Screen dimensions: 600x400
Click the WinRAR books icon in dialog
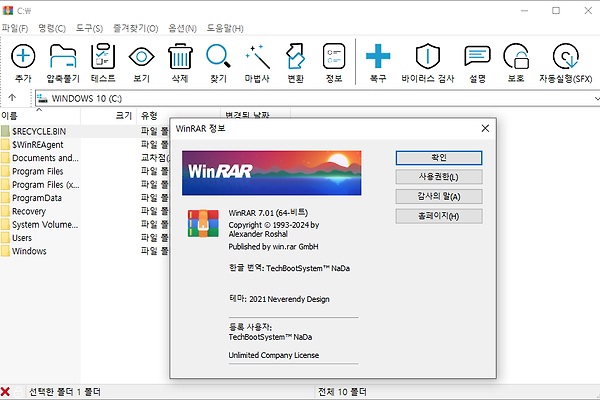click(x=203, y=223)
